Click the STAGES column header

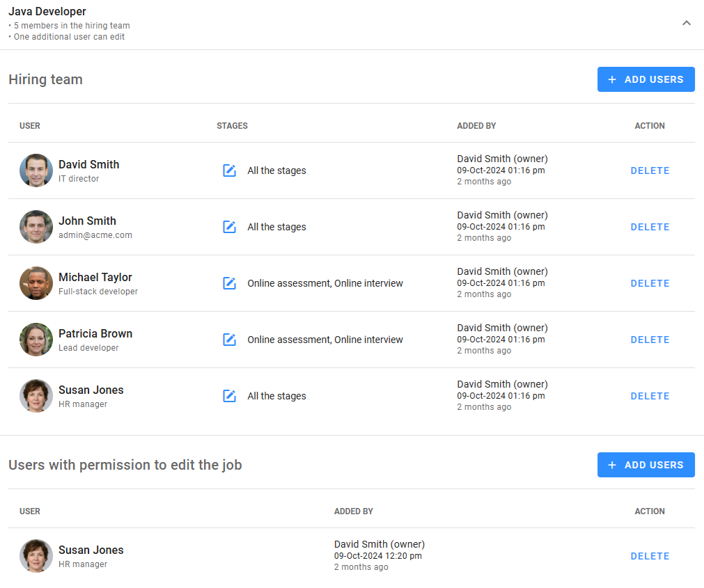pos(232,126)
